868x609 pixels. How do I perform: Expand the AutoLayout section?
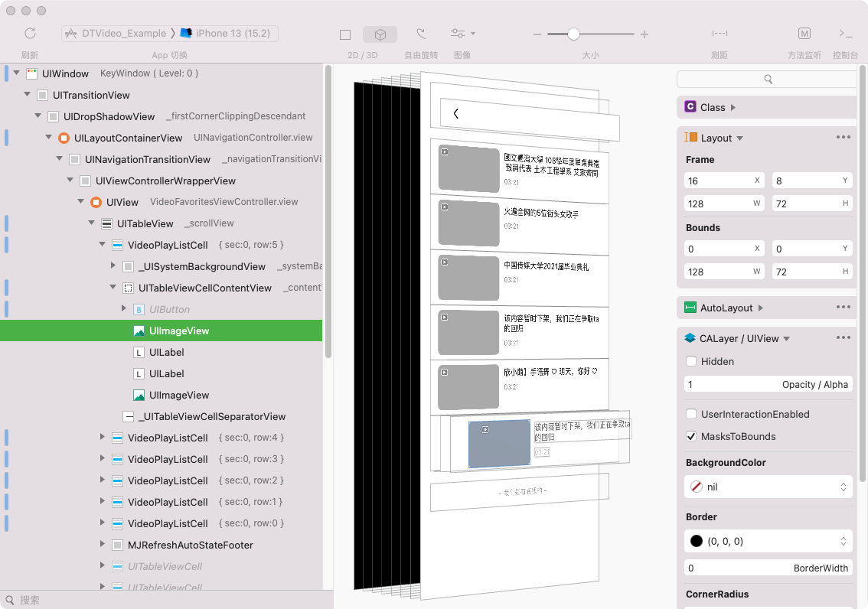761,308
